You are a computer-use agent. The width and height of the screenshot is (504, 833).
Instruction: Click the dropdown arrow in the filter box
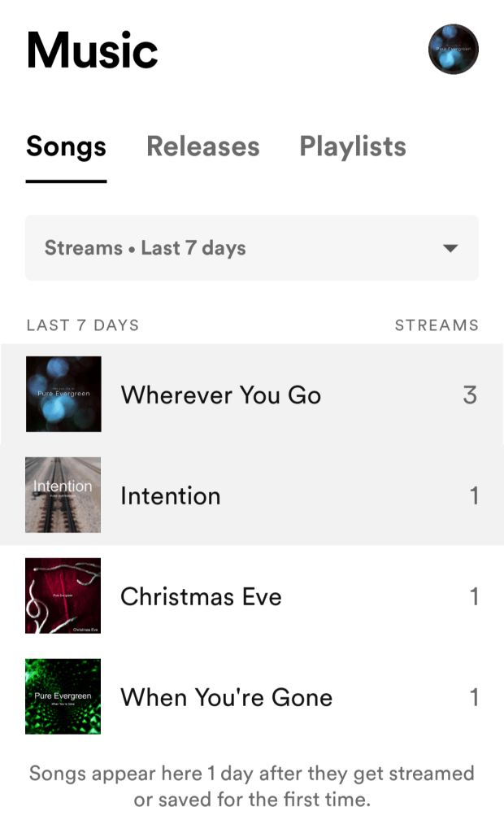click(450, 248)
